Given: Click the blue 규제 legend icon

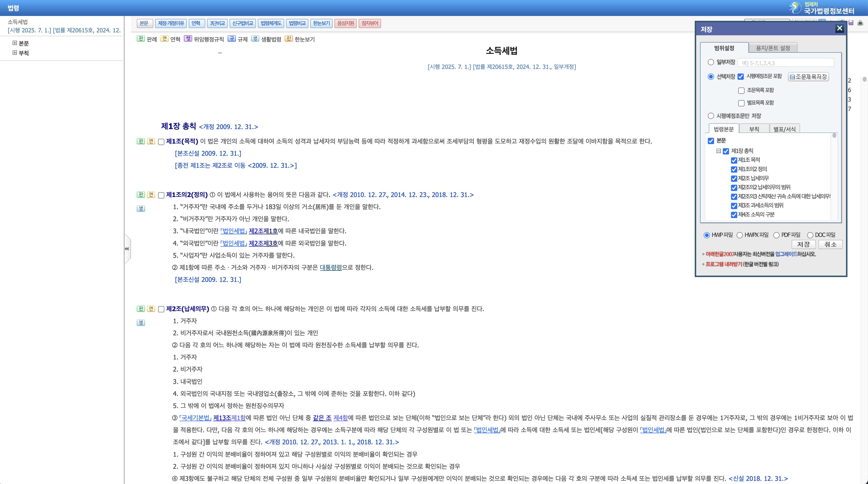Looking at the screenshot, I should pyautogui.click(x=231, y=39).
